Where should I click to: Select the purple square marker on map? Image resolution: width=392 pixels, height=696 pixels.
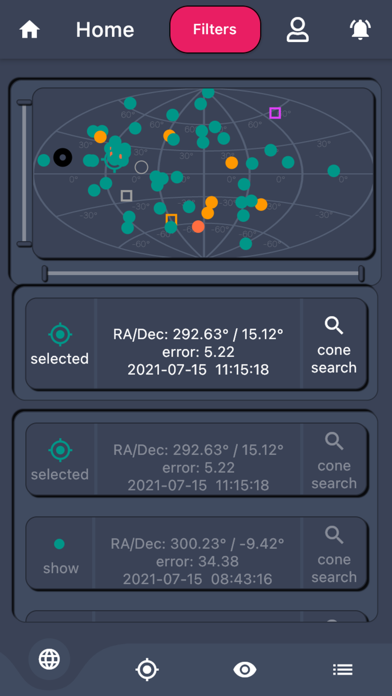coord(275,113)
